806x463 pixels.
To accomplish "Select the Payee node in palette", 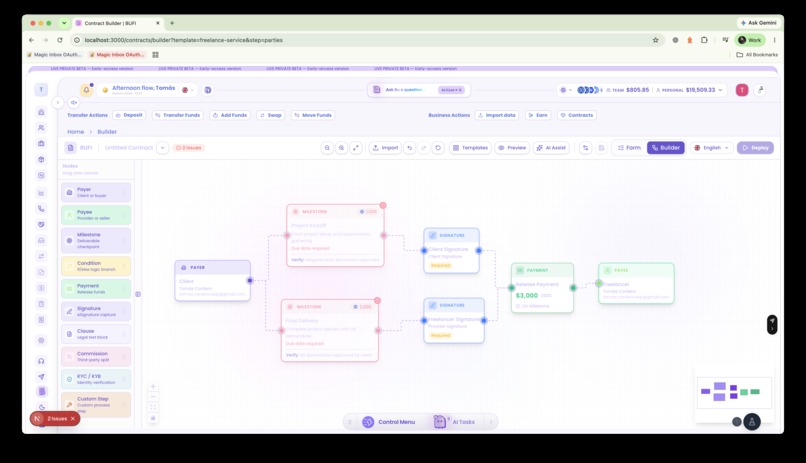I will pyautogui.click(x=96, y=215).
